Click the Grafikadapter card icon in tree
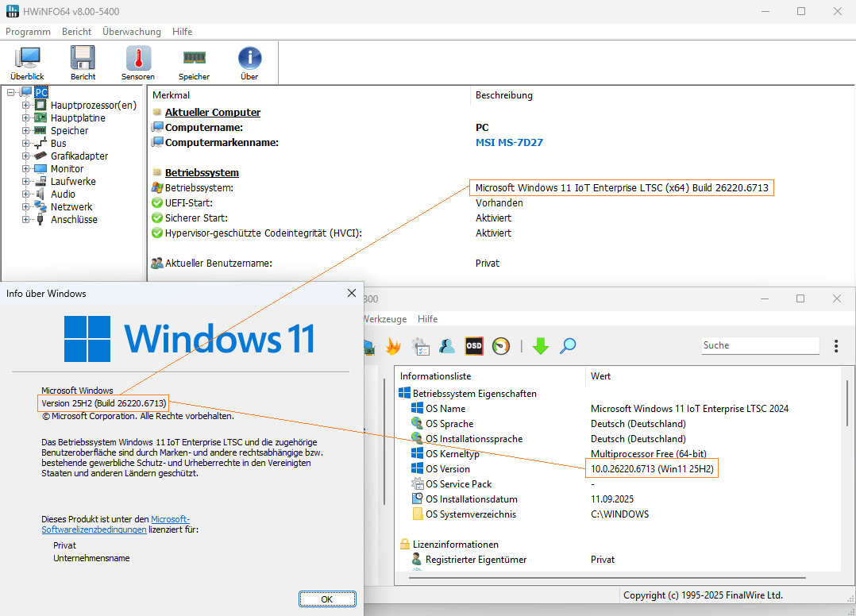Image resolution: width=856 pixels, height=616 pixels. [40, 156]
